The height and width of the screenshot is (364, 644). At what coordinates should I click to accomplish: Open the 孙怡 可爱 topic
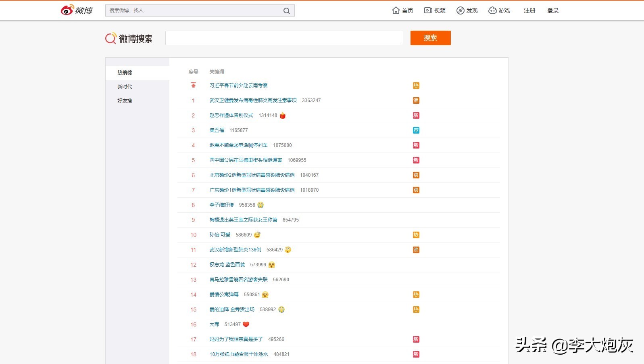tap(220, 235)
